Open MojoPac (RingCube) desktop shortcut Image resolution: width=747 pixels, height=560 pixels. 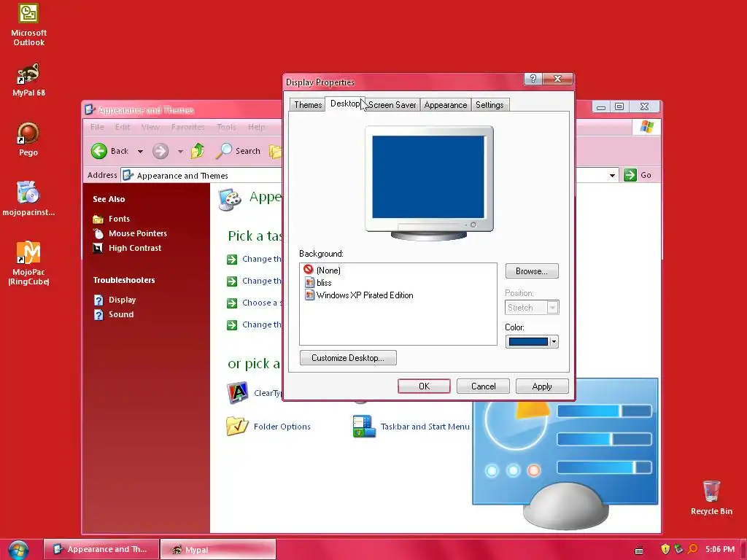click(28, 262)
